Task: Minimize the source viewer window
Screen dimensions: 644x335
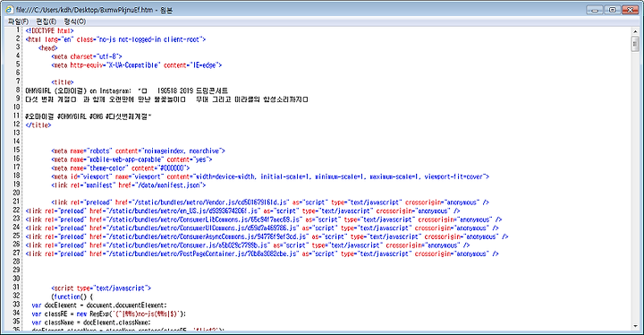Action: [x=594, y=10]
